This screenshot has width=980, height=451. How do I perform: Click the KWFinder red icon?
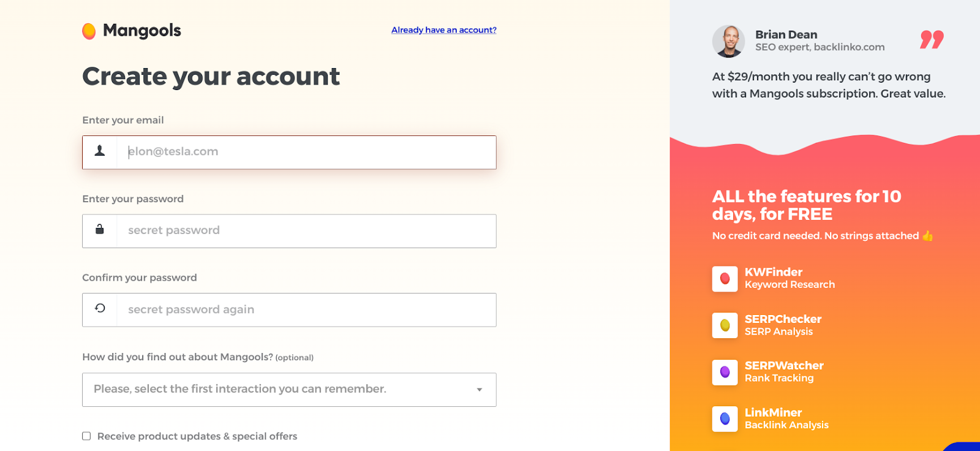(x=725, y=279)
